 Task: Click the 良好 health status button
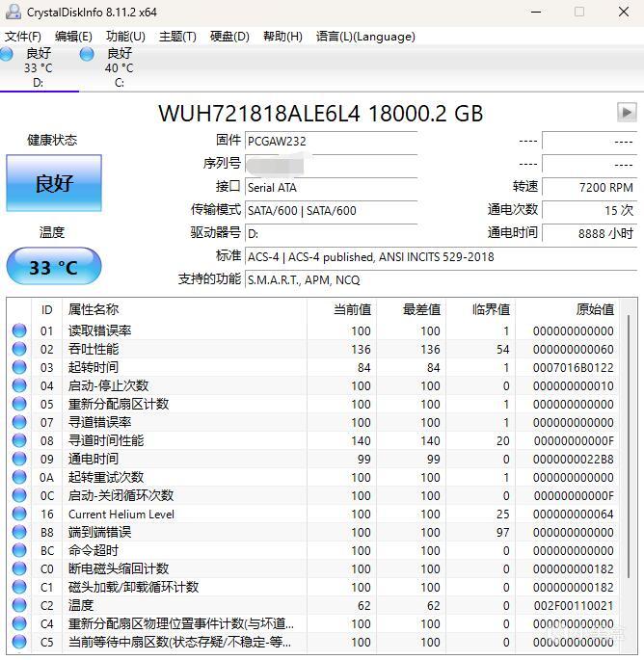point(54,183)
